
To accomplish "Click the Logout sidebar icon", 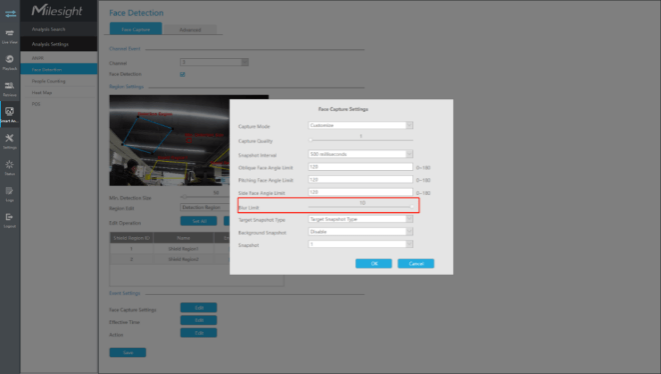I will (x=10, y=220).
